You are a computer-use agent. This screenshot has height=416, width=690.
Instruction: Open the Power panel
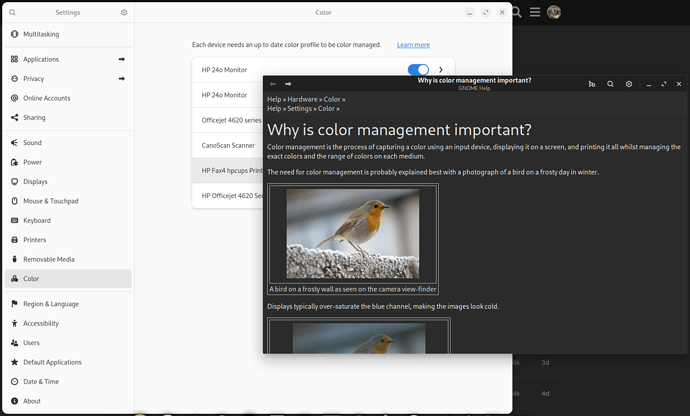coord(68,162)
